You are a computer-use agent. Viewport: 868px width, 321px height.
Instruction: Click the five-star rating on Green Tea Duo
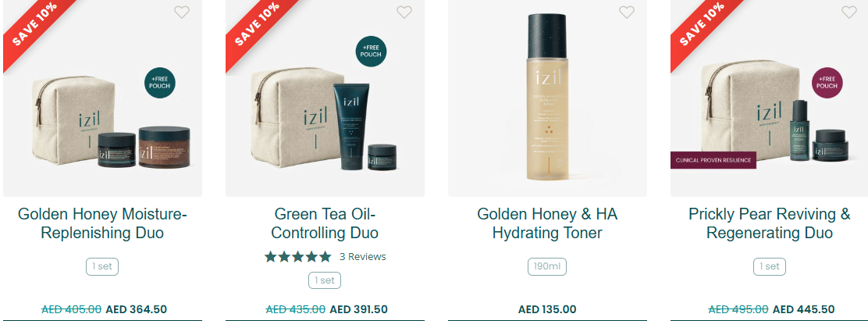click(298, 257)
